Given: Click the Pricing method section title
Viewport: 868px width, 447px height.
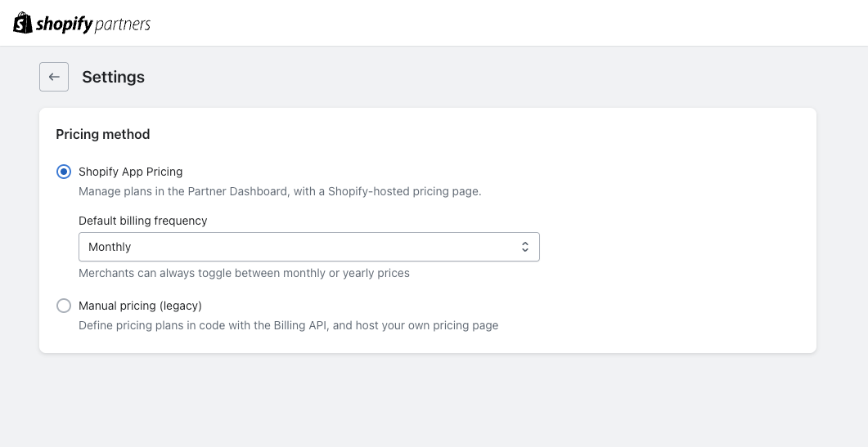Looking at the screenshot, I should (x=103, y=135).
